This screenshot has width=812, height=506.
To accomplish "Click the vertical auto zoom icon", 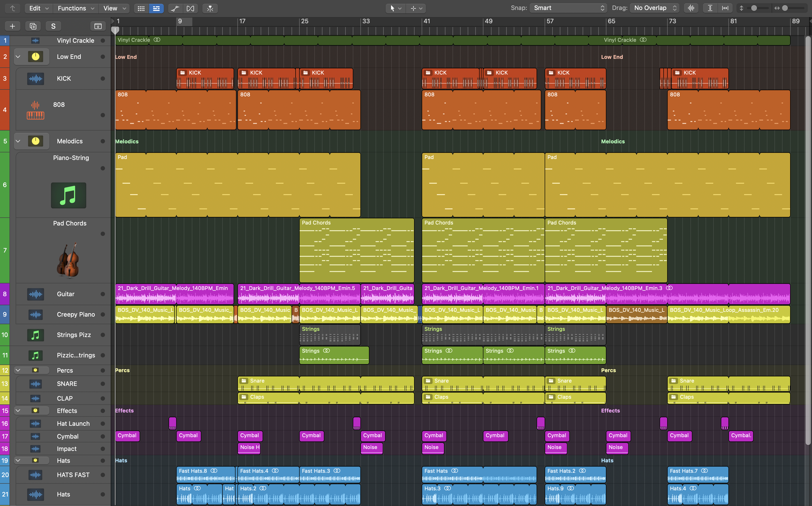I will point(710,8).
